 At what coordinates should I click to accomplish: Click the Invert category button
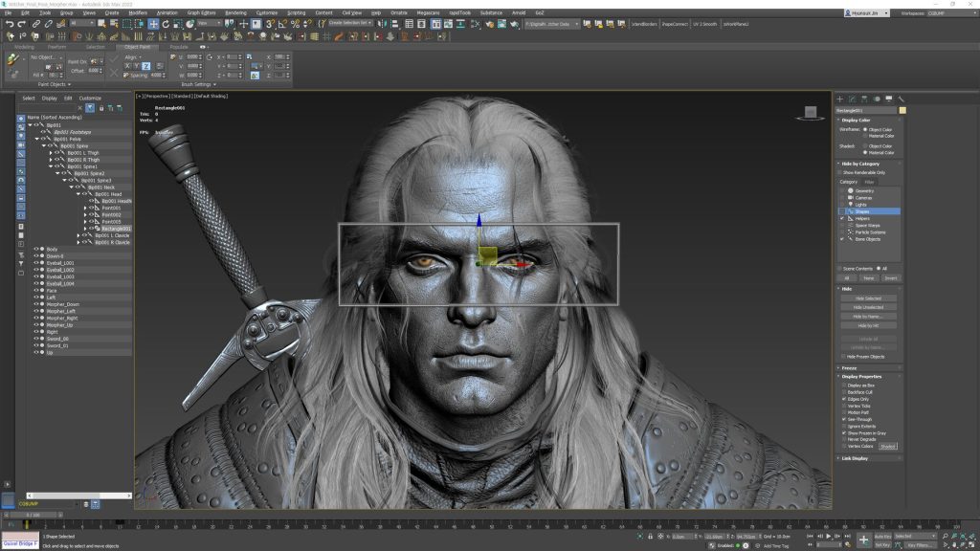coord(890,278)
